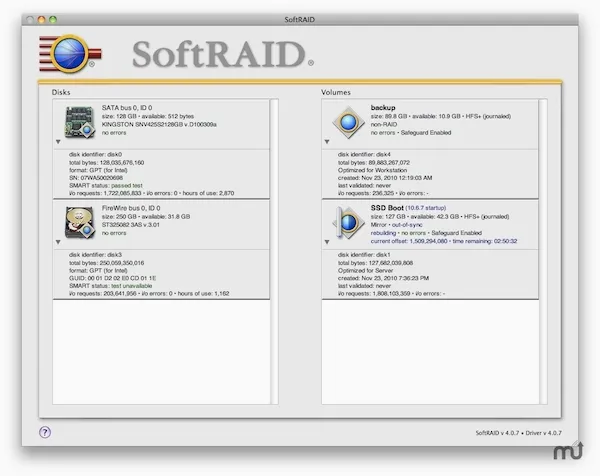The image size is (600, 476).
Task: Click empty area in the Disks list
Action: click(161, 352)
